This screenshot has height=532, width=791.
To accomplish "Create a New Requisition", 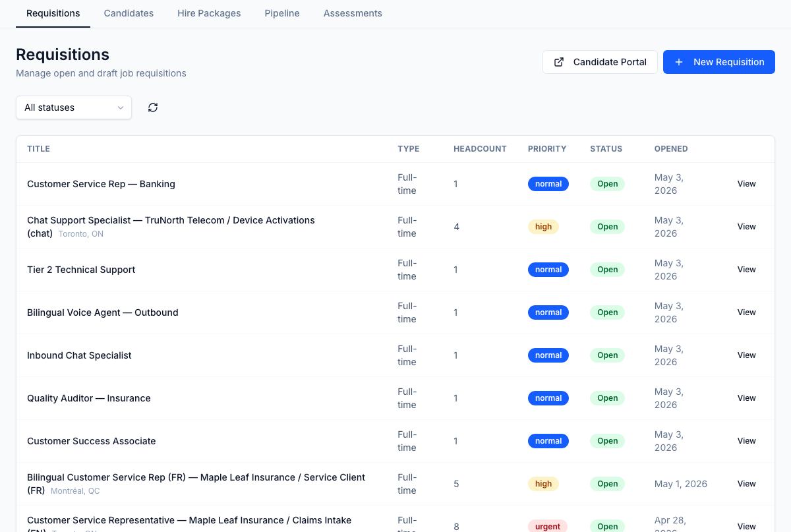I will 719,62.
